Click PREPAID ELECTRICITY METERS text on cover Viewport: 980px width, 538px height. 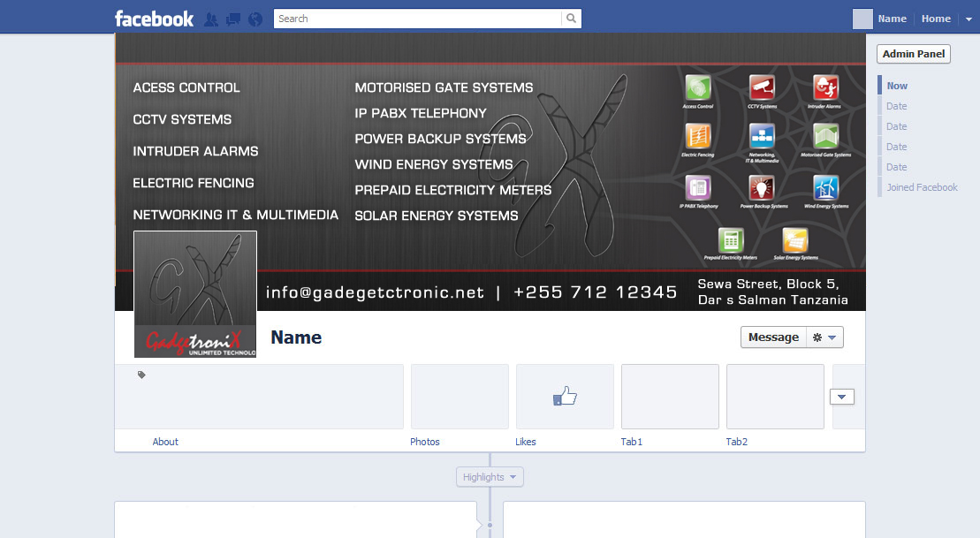tap(453, 190)
